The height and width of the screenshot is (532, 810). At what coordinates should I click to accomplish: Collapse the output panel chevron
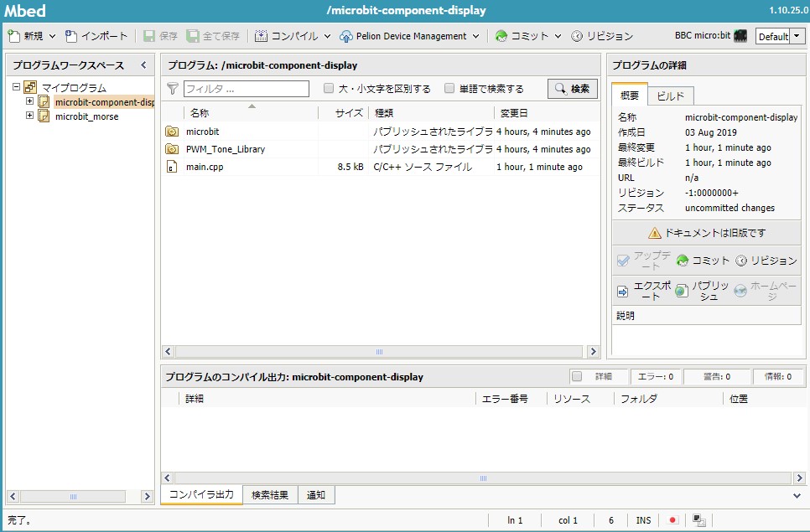[x=797, y=496]
